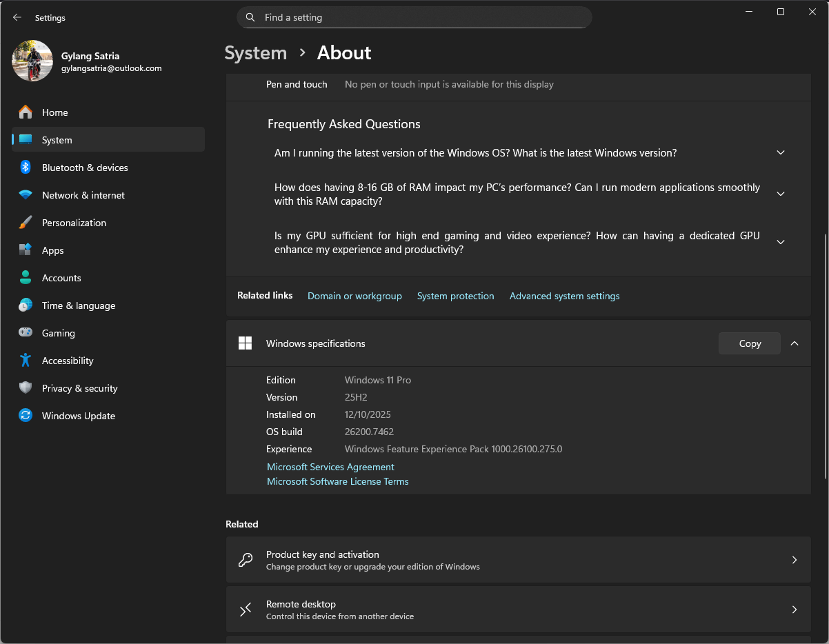Select the Network & internet wifi icon
The height and width of the screenshot is (644, 829).
coord(26,195)
